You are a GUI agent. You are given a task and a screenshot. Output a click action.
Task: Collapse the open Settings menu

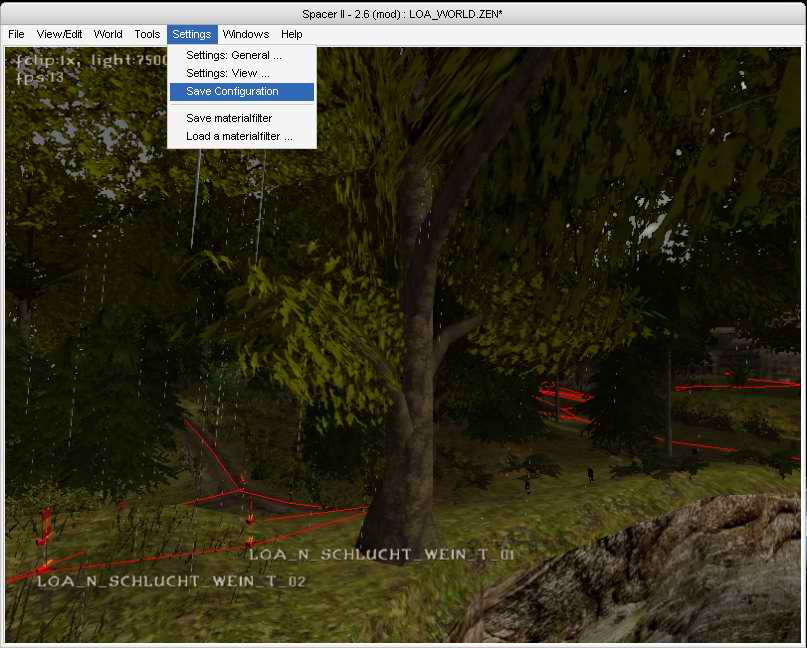[191, 34]
